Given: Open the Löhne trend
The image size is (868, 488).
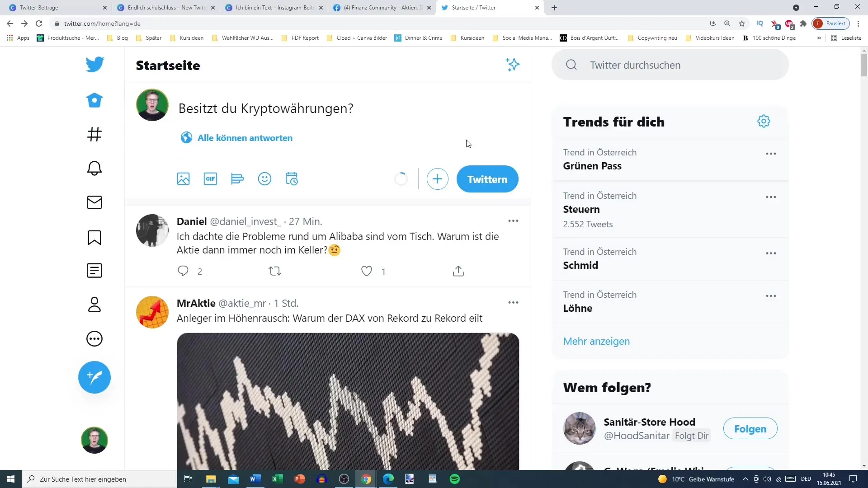Looking at the screenshot, I should point(670,302).
